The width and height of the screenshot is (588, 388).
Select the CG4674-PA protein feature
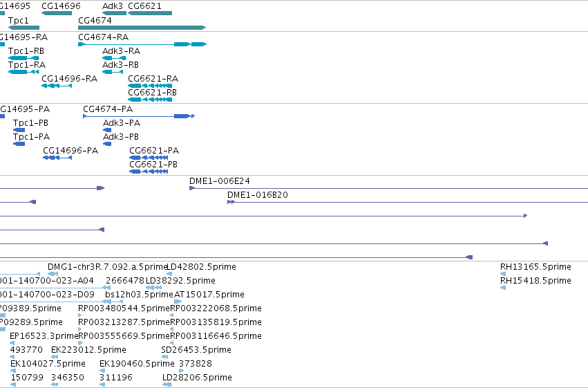139,116
